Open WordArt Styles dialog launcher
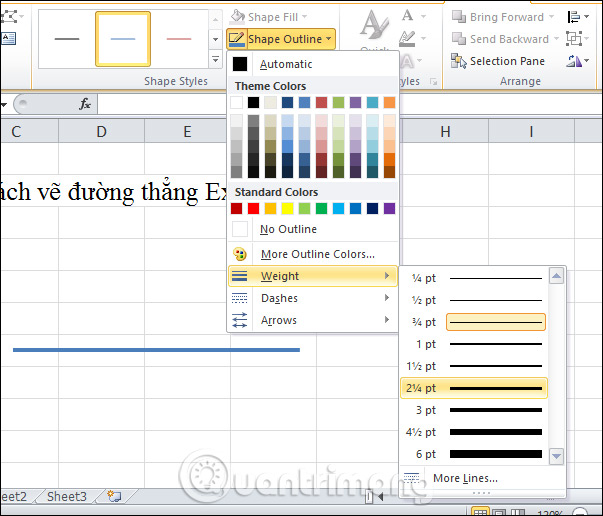Image resolution: width=603 pixels, height=516 pixels. click(433, 82)
